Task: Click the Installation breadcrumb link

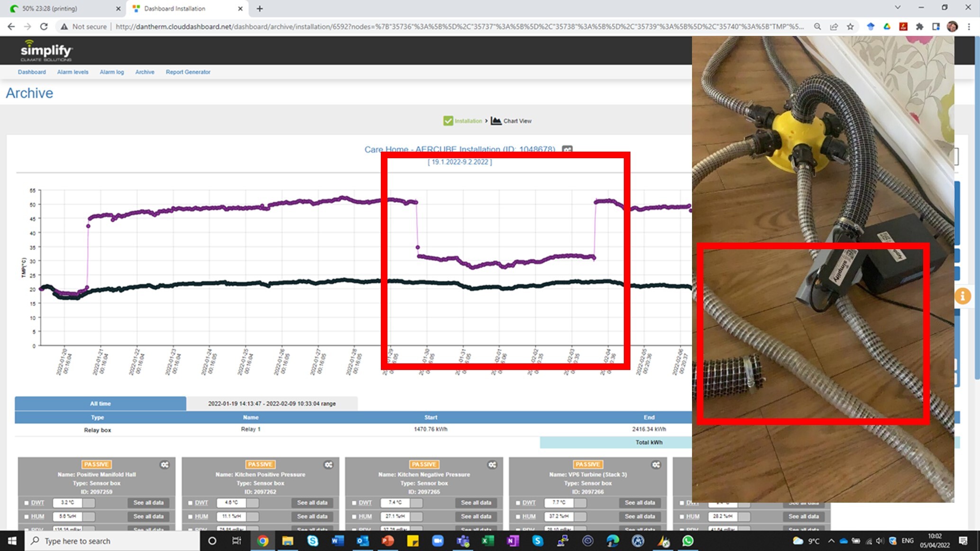Action: 468,121
